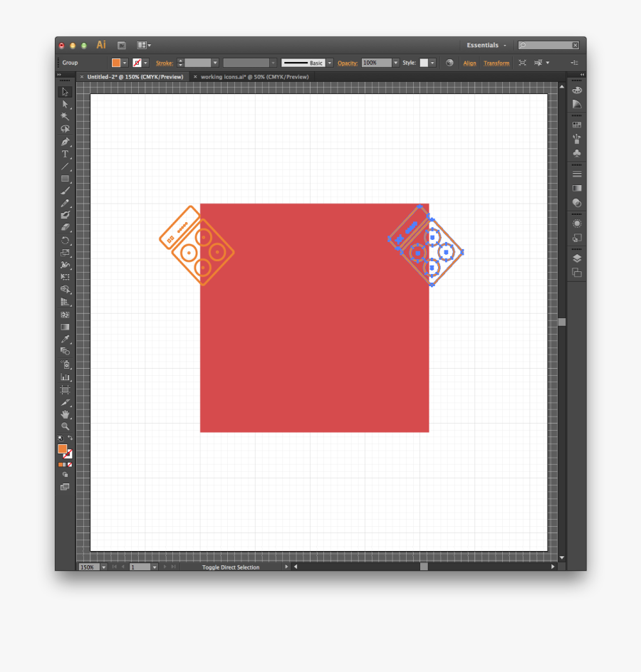Switch to the Untitled-2 document tab
This screenshot has width=641, height=672.
pos(135,77)
